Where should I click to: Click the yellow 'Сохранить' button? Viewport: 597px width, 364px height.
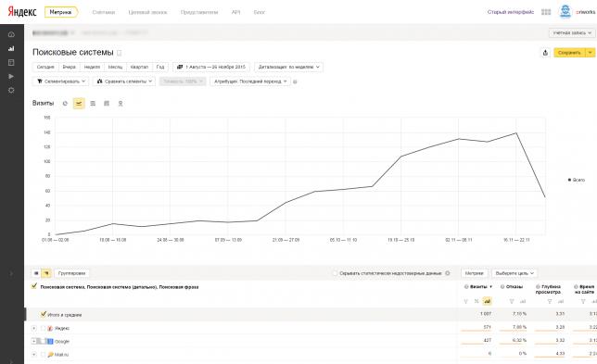pyautogui.click(x=569, y=53)
